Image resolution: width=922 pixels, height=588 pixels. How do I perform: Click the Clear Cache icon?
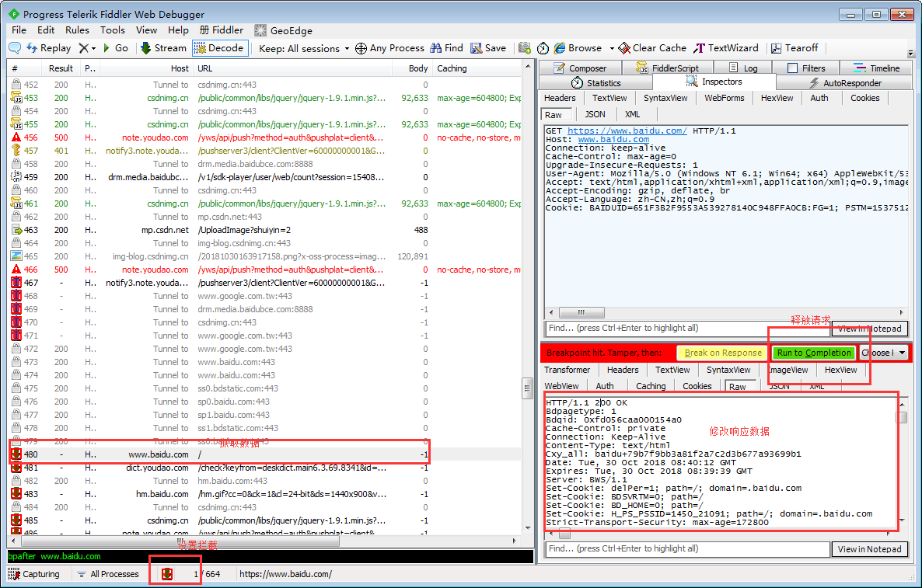(624, 48)
